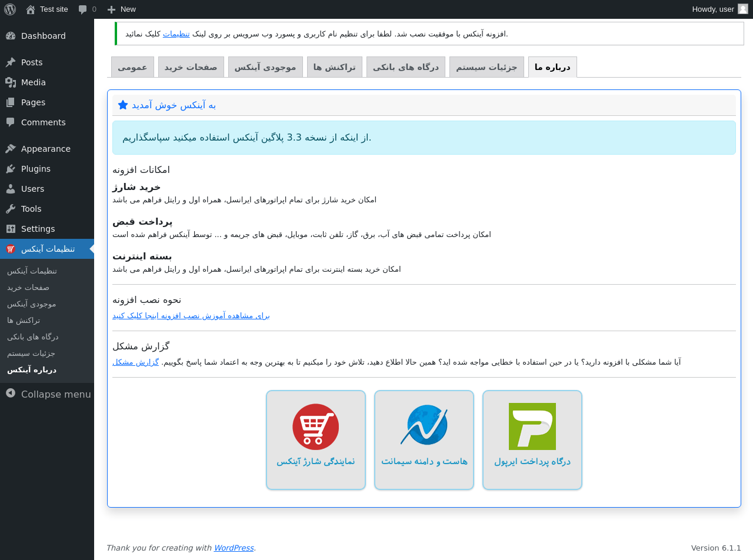The image size is (753, 560).
Task: Click the Version 6.1.1 text
Action: 716,548
